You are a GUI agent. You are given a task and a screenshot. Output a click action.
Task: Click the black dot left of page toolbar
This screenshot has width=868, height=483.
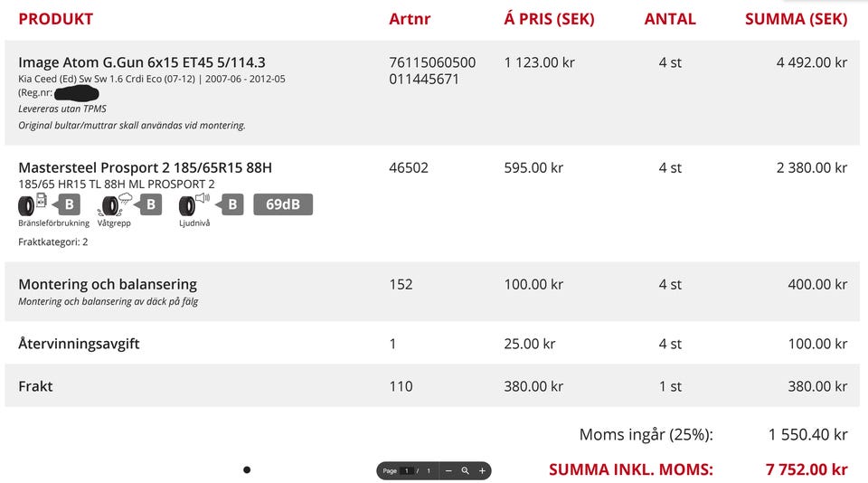247,470
